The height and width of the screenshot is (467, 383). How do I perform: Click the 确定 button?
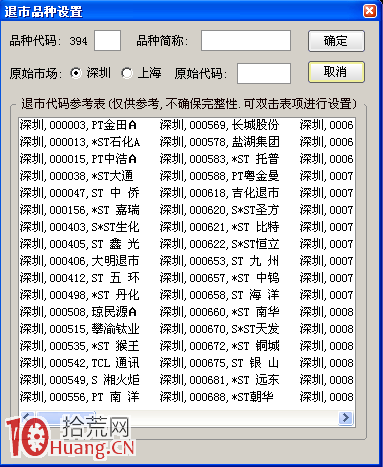point(336,41)
